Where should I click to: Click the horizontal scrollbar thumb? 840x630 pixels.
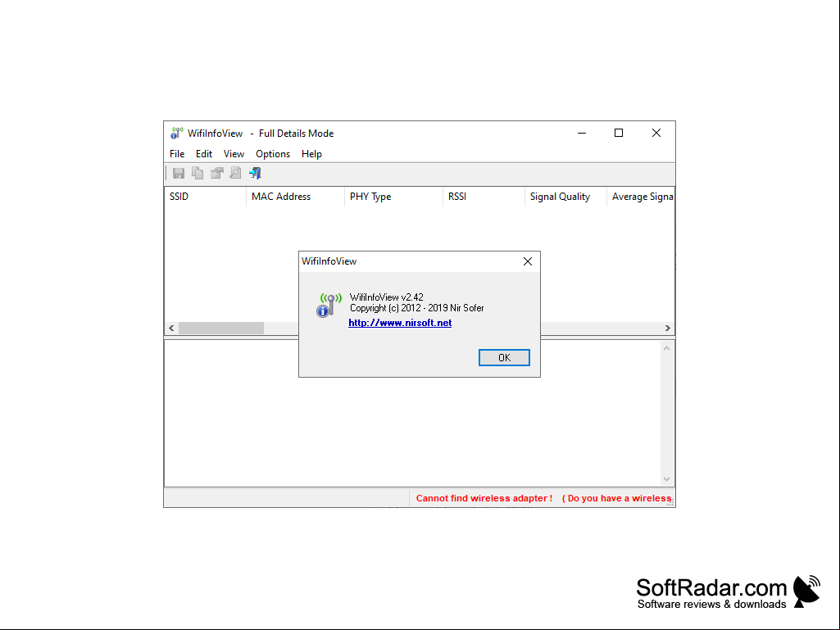[220, 328]
